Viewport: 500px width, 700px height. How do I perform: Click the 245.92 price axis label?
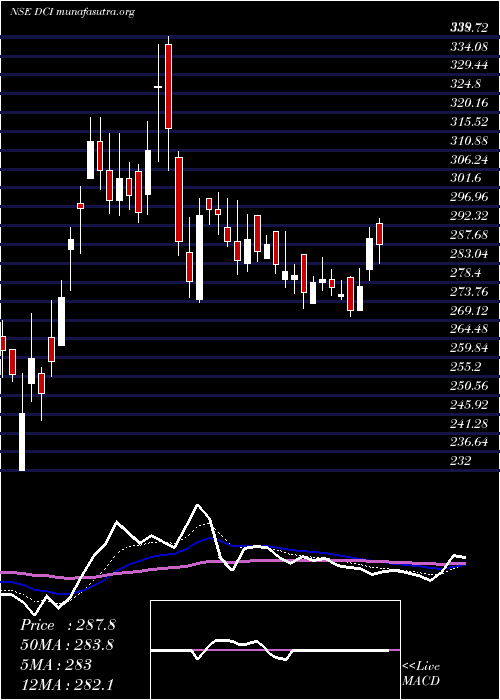point(469,404)
